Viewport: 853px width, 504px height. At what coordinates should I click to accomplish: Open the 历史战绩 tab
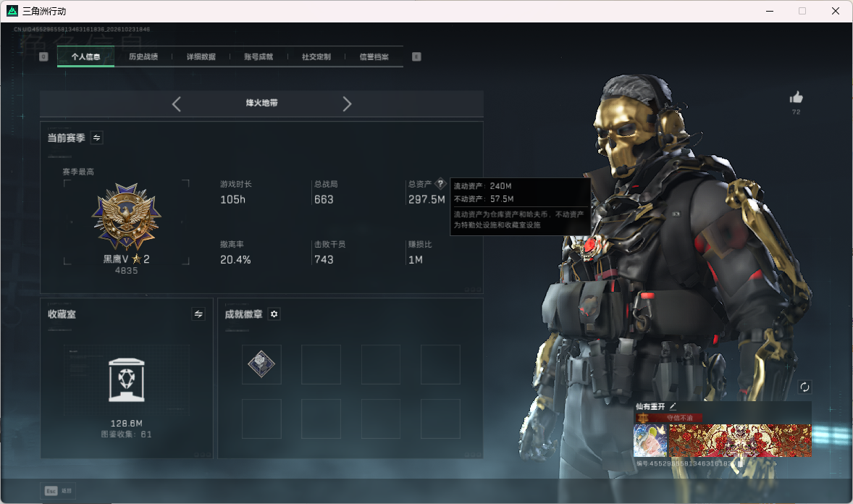click(143, 56)
